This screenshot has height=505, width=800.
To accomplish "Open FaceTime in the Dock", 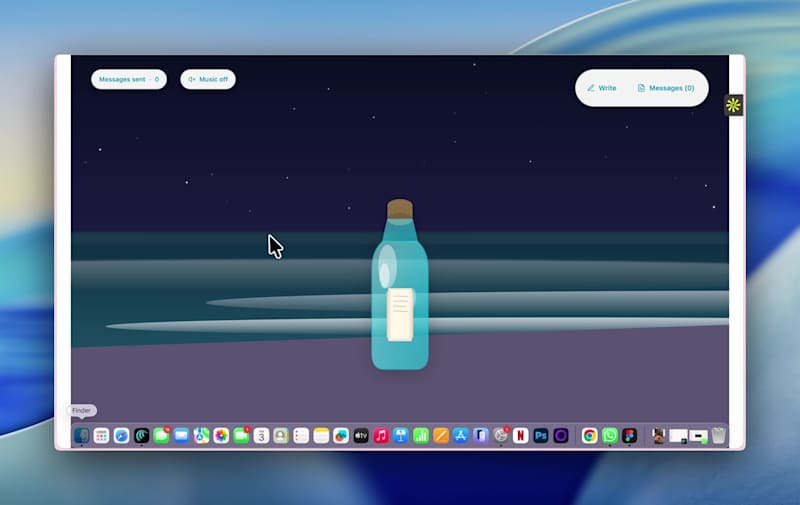I will (x=241, y=436).
